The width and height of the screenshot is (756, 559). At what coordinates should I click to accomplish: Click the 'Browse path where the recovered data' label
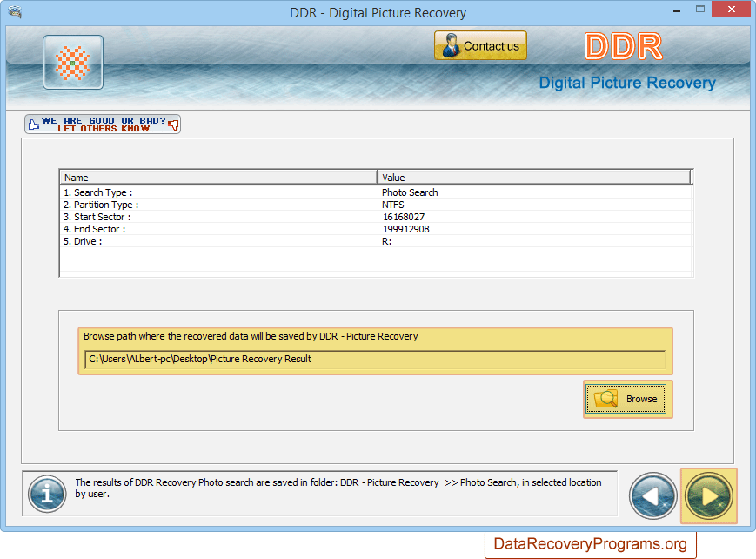[251, 336]
